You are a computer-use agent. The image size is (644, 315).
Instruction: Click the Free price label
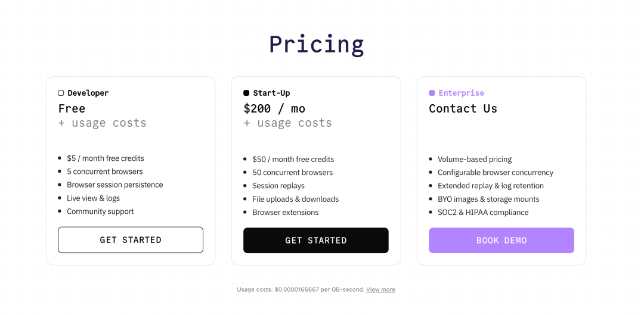(x=72, y=108)
